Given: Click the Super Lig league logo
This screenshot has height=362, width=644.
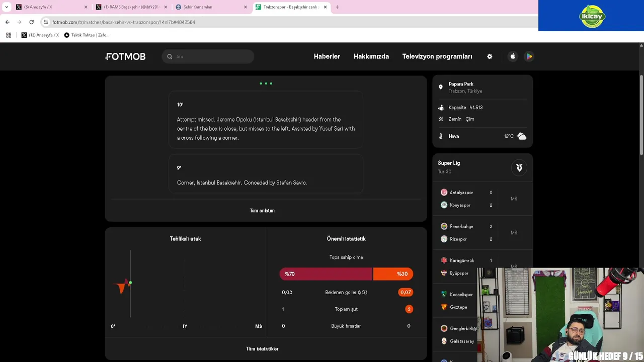Looking at the screenshot, I should [x=519, y=167].
